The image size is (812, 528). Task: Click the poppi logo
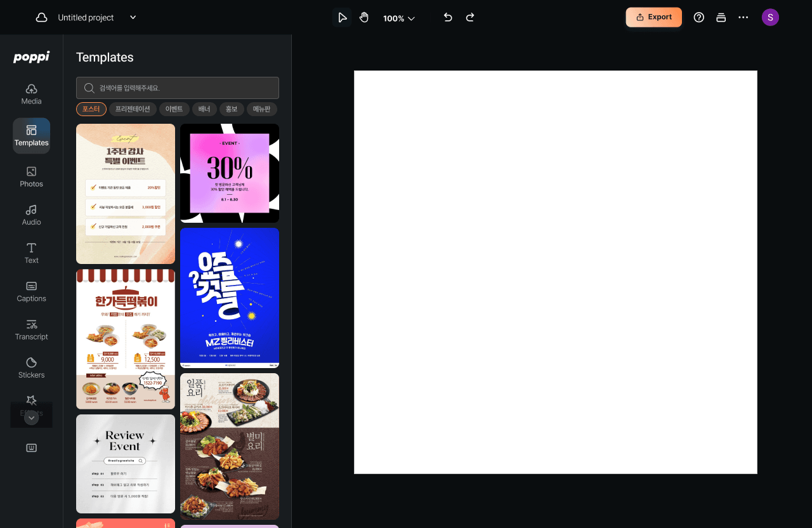[x=32, y=58]
